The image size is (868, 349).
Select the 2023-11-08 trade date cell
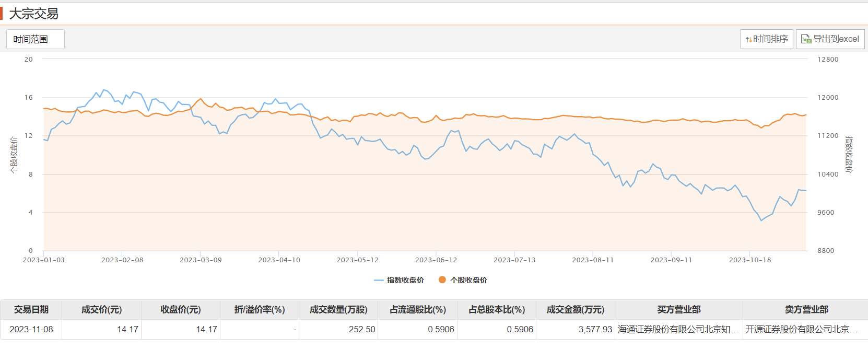[x=31, y=329]
